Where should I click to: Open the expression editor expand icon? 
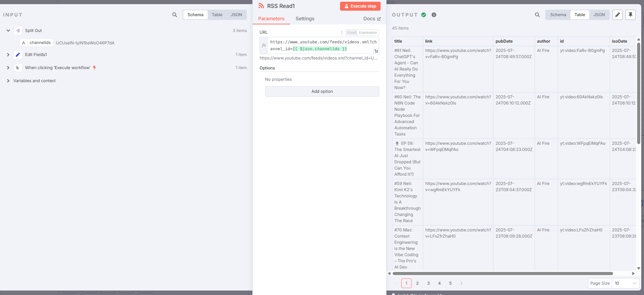pyautogui.click(x=376, y=51)
